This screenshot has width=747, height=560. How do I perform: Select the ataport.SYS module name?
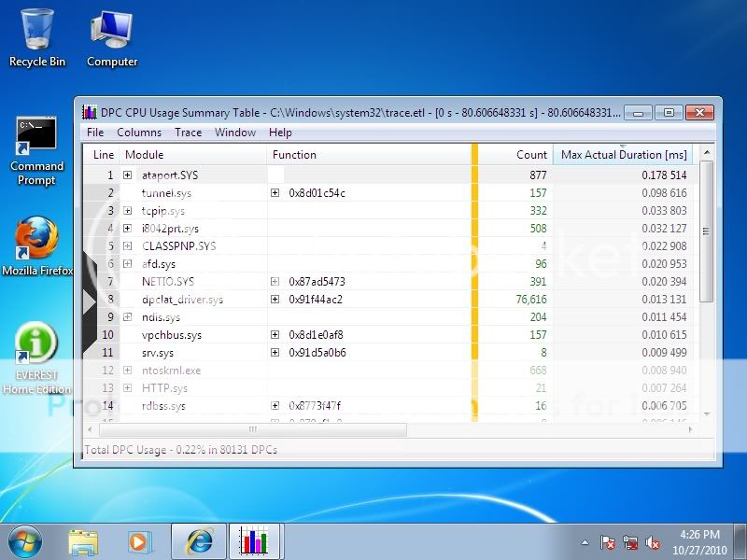point(170,175)
